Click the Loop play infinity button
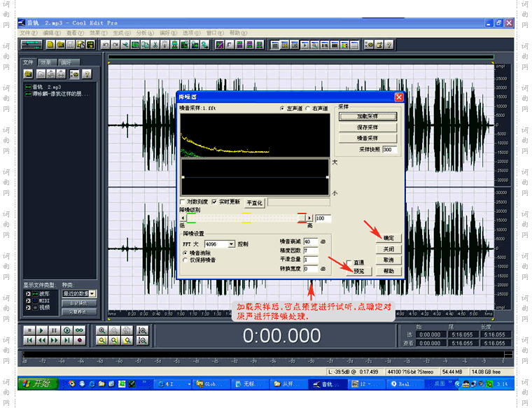The height and width of the screenshot is (408, 532). pos(79,330)
